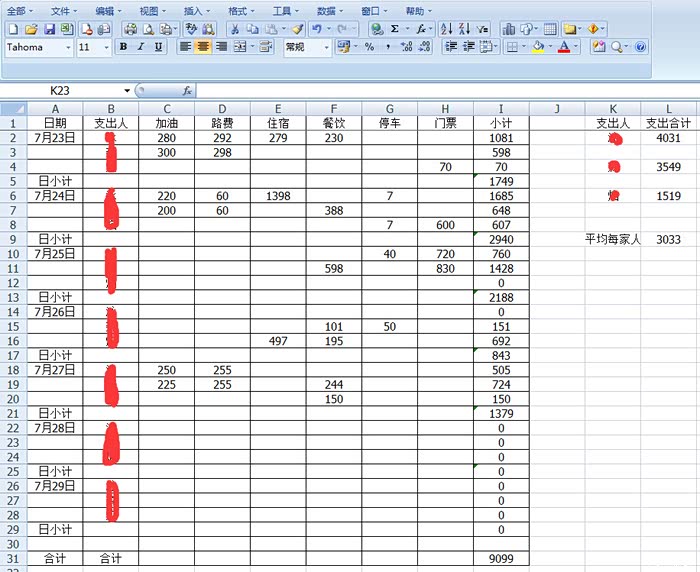Select row header 31
Screen dimensions: 700x572
click(13, 559)
